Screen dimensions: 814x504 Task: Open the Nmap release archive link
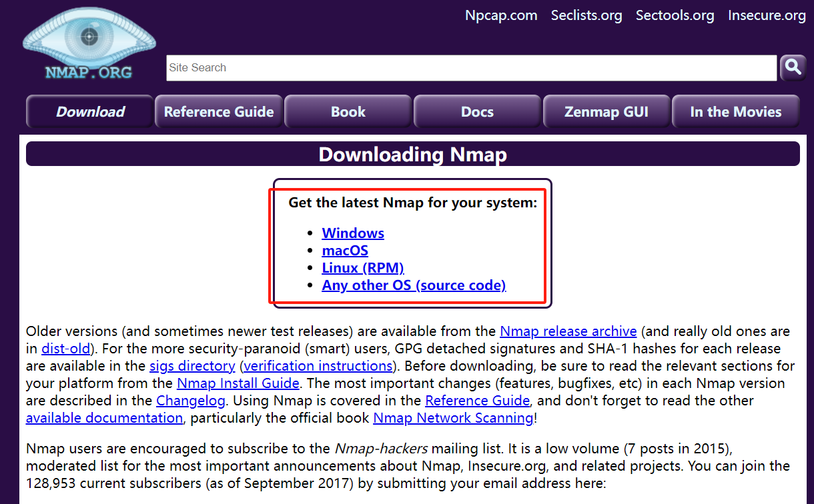568,331
